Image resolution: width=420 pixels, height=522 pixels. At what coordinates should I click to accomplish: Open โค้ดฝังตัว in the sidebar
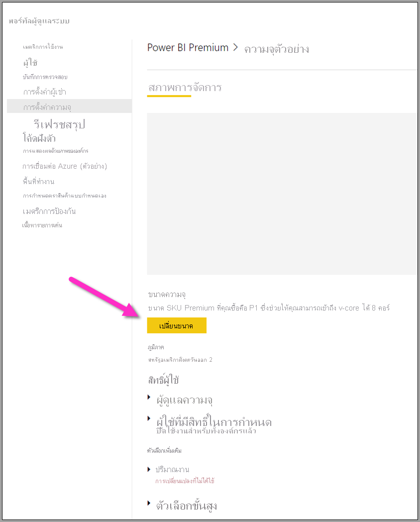(x=39, y=138)
